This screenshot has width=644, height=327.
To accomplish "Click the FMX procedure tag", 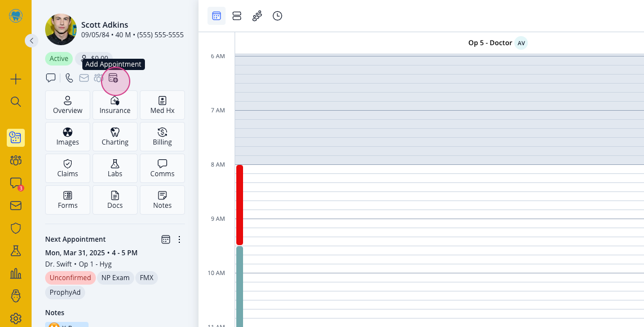I will tap(147, 278).
